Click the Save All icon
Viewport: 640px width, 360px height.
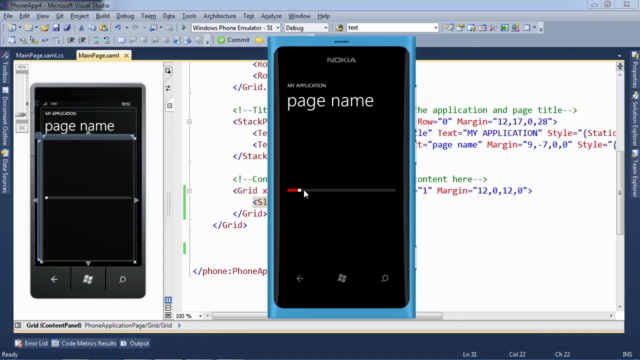[67, 28]
